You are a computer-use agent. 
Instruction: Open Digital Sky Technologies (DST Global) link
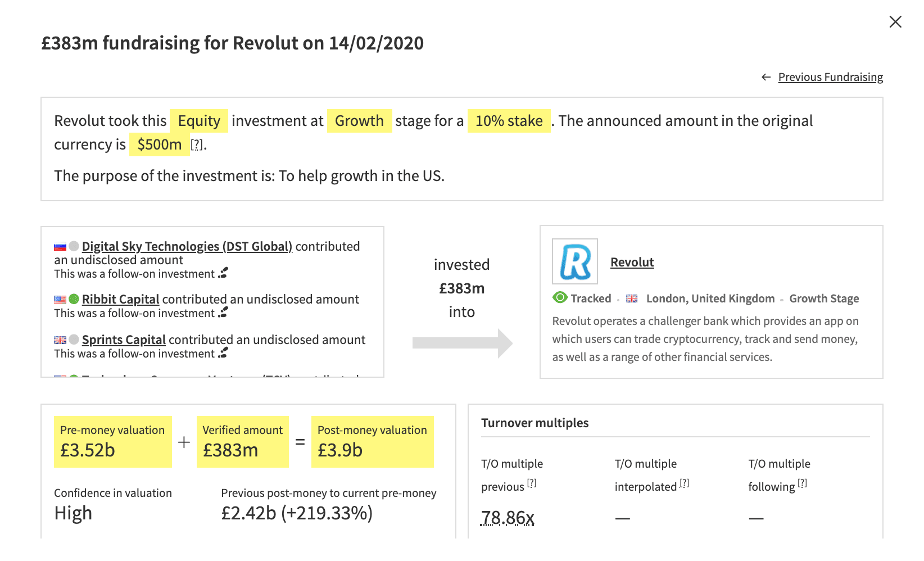click(x=187, y=246)
